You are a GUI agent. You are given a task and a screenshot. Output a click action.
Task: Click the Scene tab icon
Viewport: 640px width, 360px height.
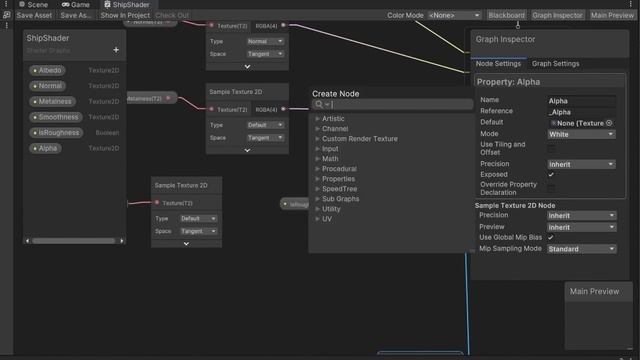coord(22,4)
